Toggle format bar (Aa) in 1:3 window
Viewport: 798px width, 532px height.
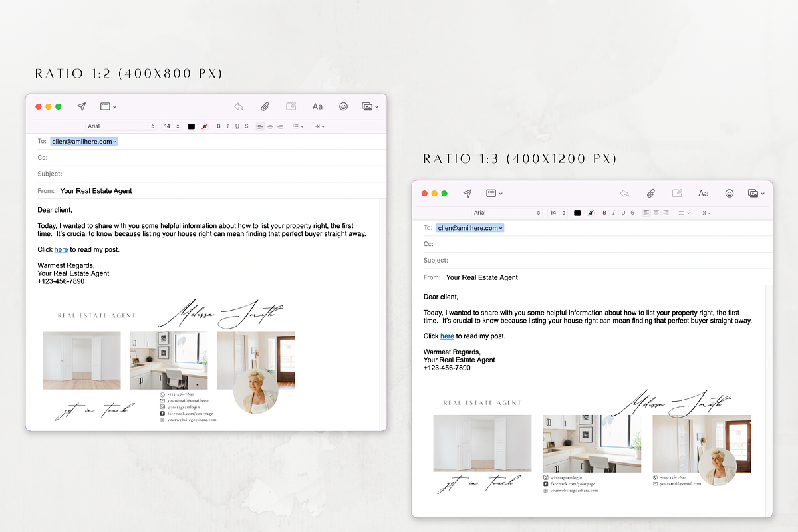(703, 193)
